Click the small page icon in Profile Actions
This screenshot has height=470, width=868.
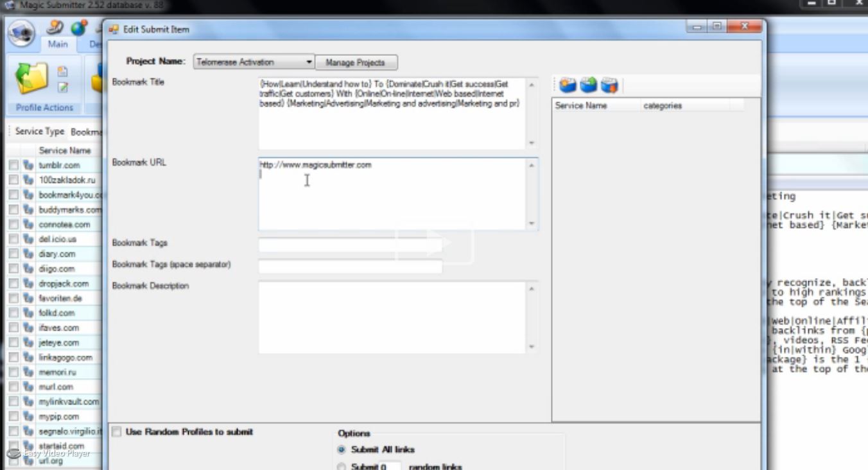point(62,71)
